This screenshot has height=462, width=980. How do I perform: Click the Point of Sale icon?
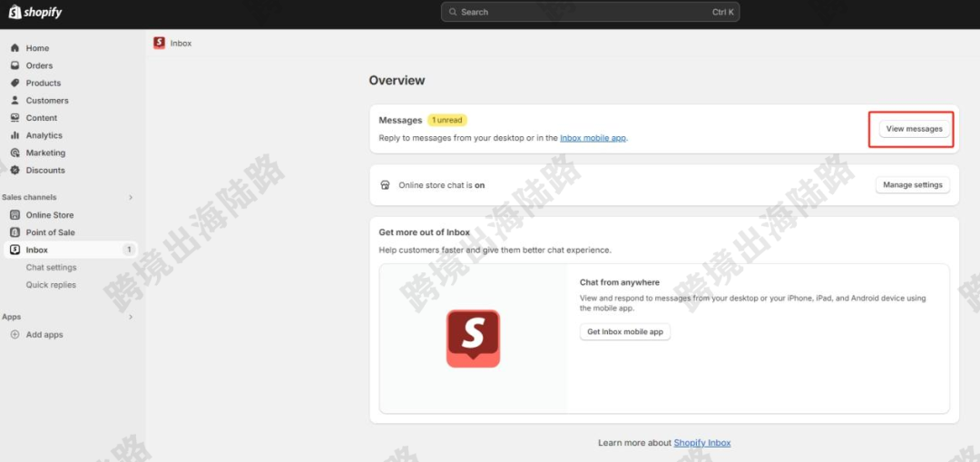15,232
